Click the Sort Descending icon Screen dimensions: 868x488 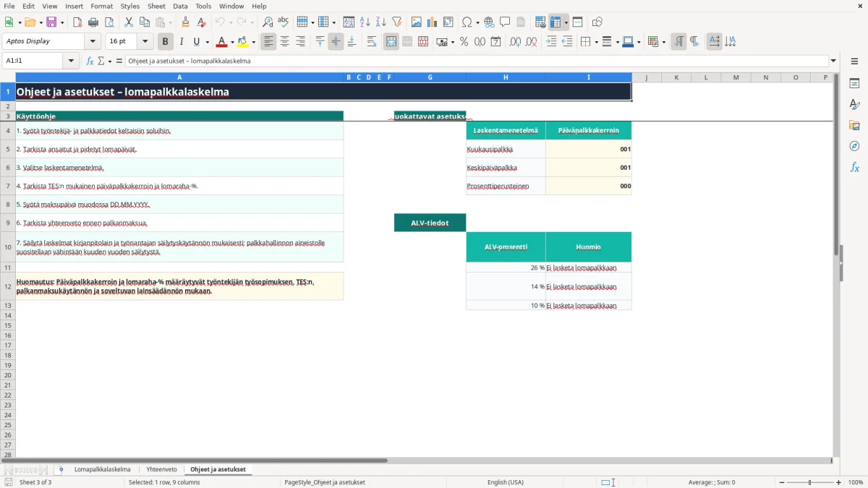[380, 22]
